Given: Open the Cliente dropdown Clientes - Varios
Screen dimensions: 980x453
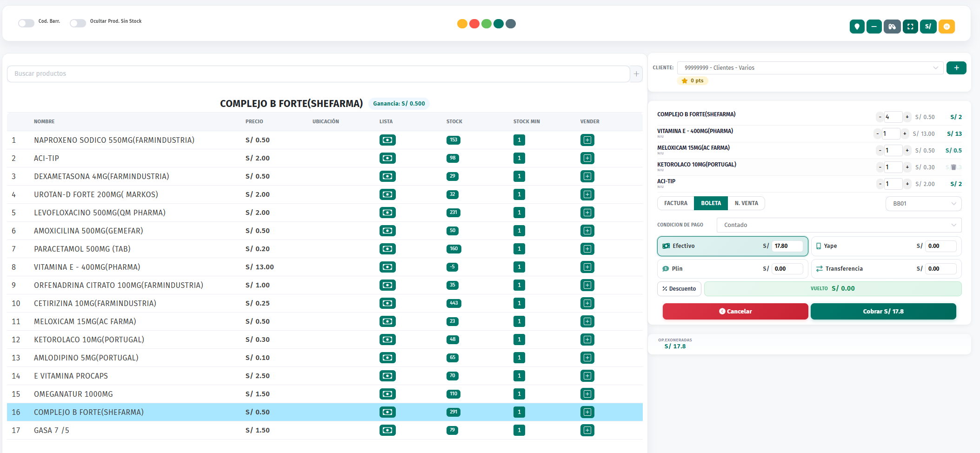Looking at the screenshot, I should click(x=810, y=68).
